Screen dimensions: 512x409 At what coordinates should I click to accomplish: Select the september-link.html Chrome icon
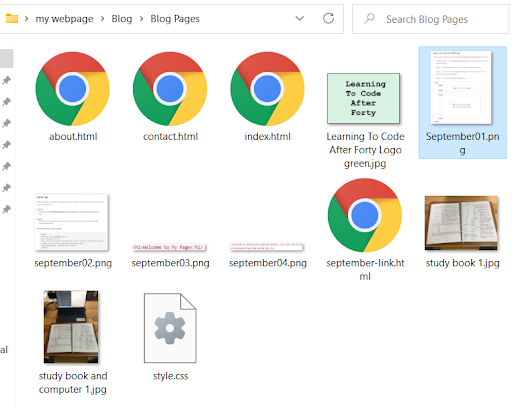click(365, 215)
